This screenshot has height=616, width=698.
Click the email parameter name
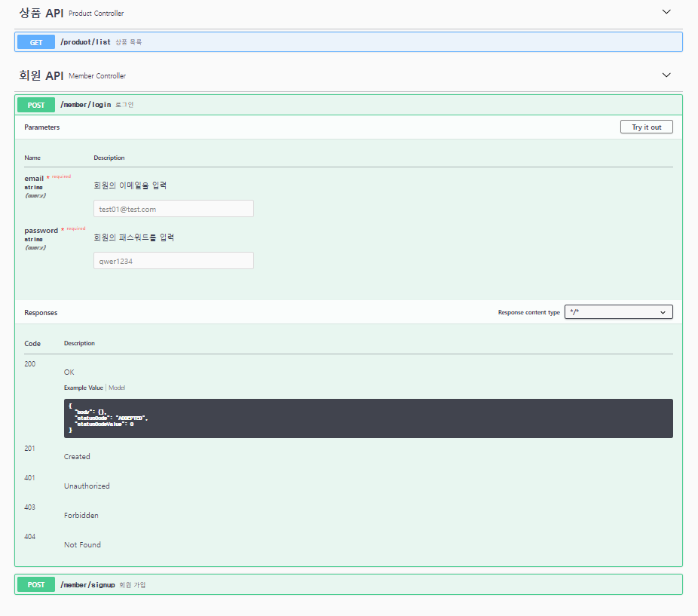tap(34, 179)
